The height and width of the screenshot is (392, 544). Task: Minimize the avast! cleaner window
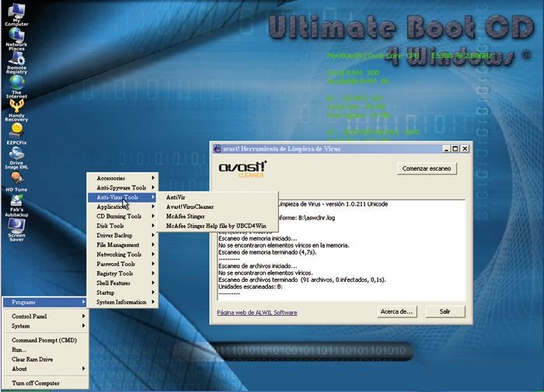tap(447, 149)
